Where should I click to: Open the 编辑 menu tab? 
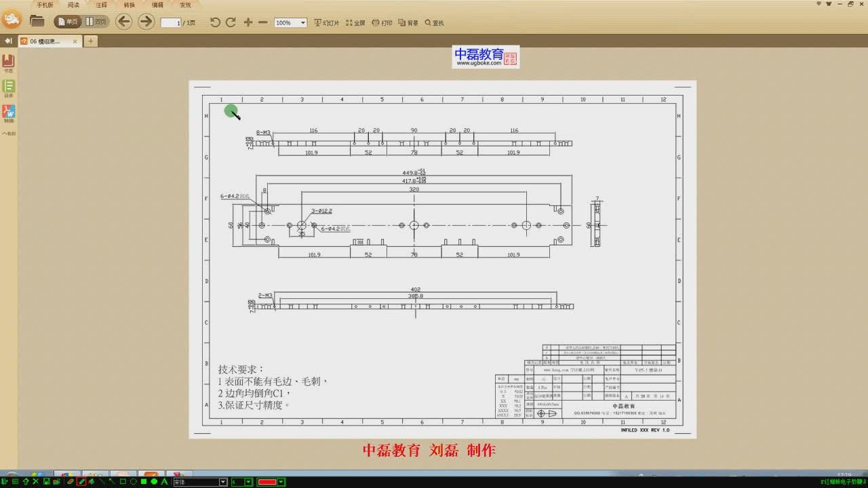click(x=157, y=5)
